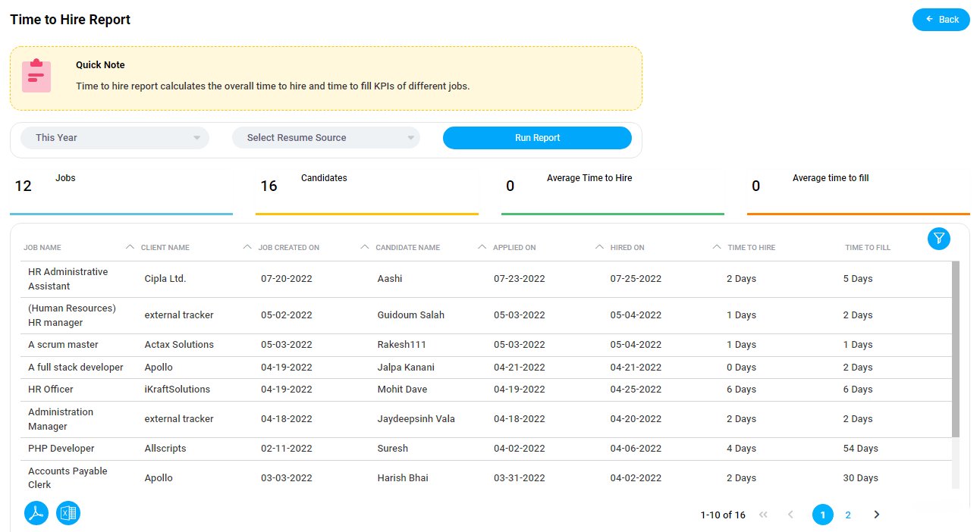Export report as PDF icon
Screen dimensions: 980x532
pyautogui.click(x=36, y=513)
